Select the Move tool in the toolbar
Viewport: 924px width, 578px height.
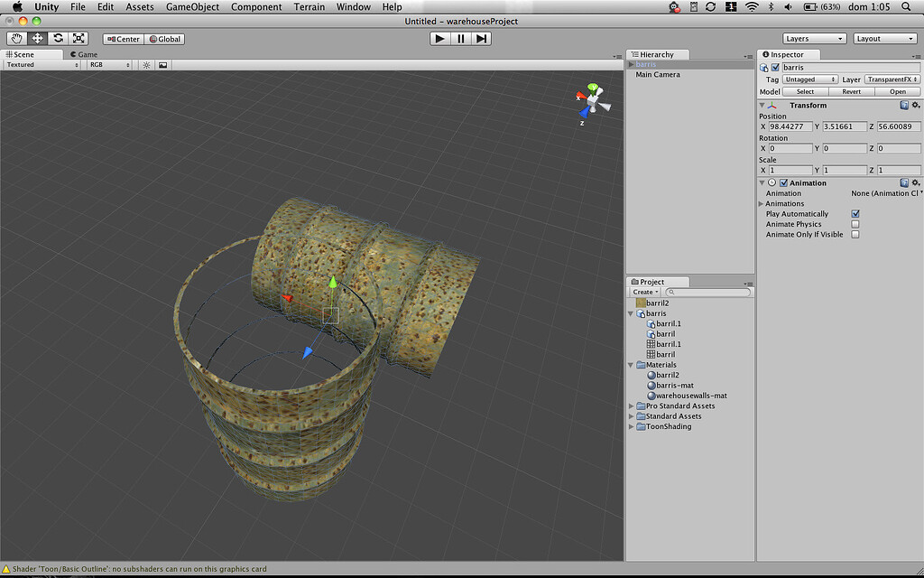click(x=37, y=38)
